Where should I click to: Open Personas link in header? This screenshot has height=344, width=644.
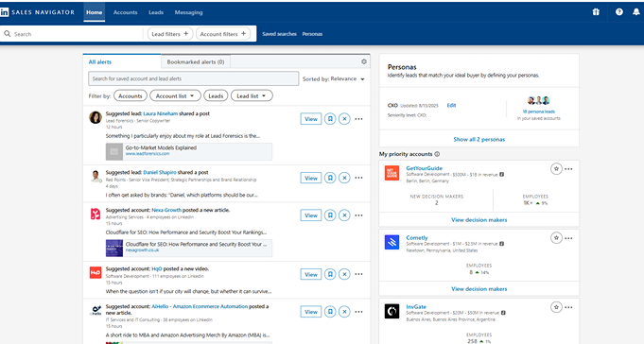(312, 34)
